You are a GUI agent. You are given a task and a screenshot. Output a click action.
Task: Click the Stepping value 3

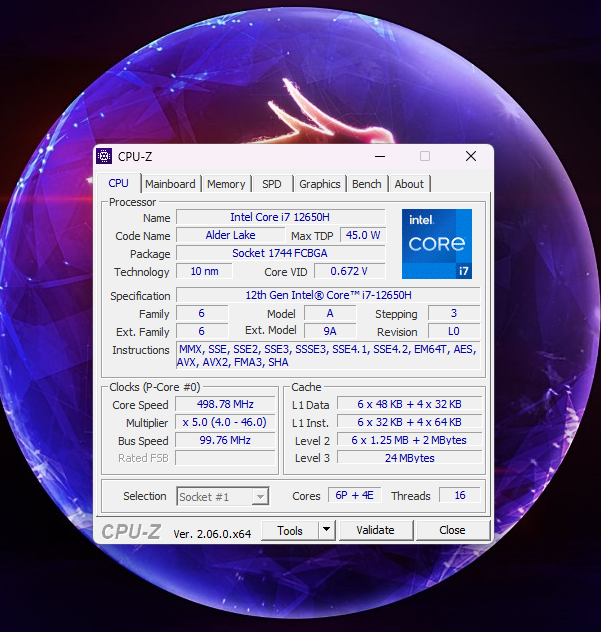pyautogui.click(x=454, y=313)
